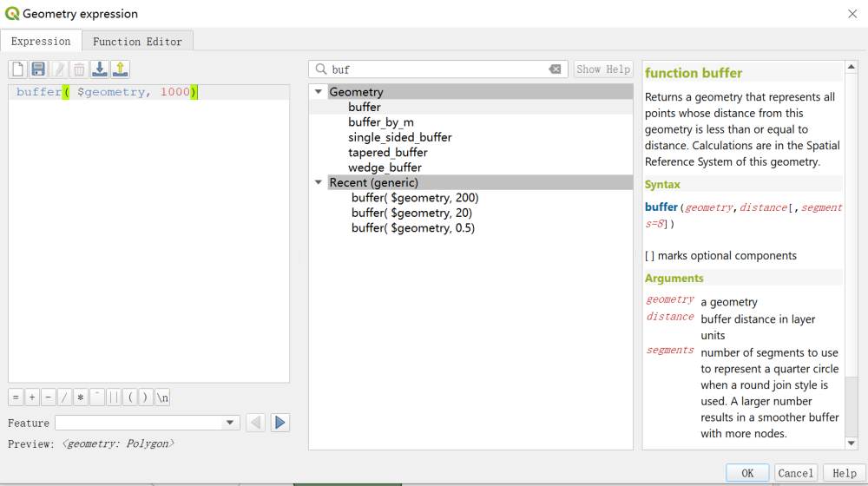The image size is (868, 486).
Task: Select recent buffer( $geometry, 200)
Action: 415,198
